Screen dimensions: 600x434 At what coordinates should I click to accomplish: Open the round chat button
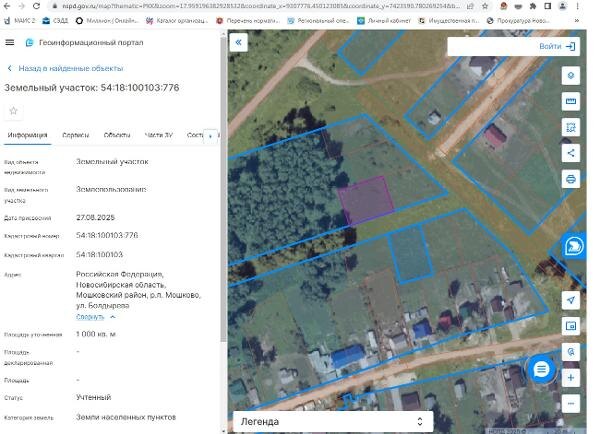pos(541,369)
